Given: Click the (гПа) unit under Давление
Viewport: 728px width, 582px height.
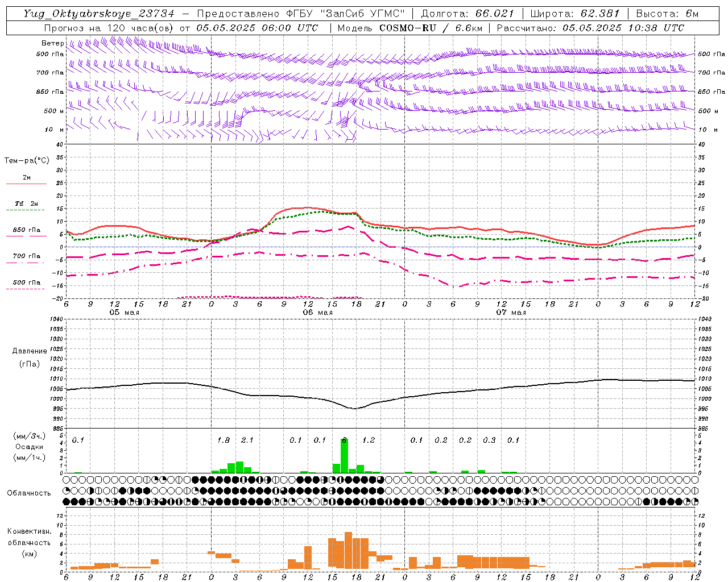Looking at the screenshot, I should (30, 364).
